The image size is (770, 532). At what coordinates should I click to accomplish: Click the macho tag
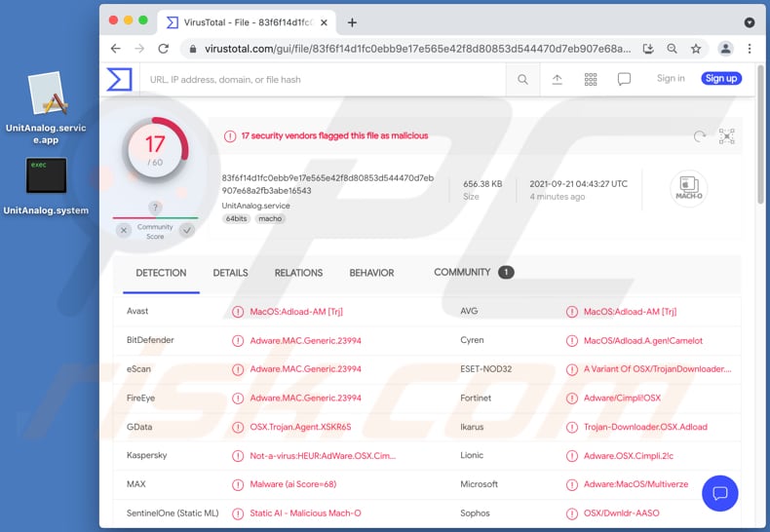(x=270, y=219)
